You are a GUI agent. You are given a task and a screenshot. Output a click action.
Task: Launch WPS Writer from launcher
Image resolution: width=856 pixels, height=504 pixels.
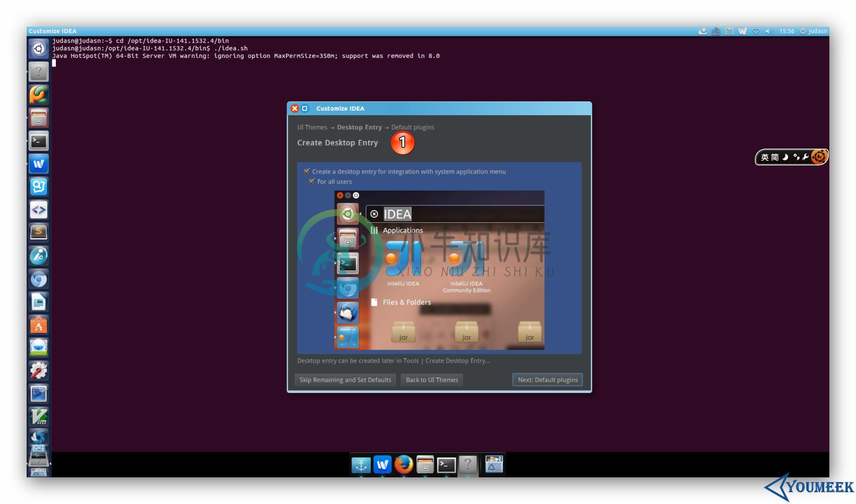click(38, 164)
